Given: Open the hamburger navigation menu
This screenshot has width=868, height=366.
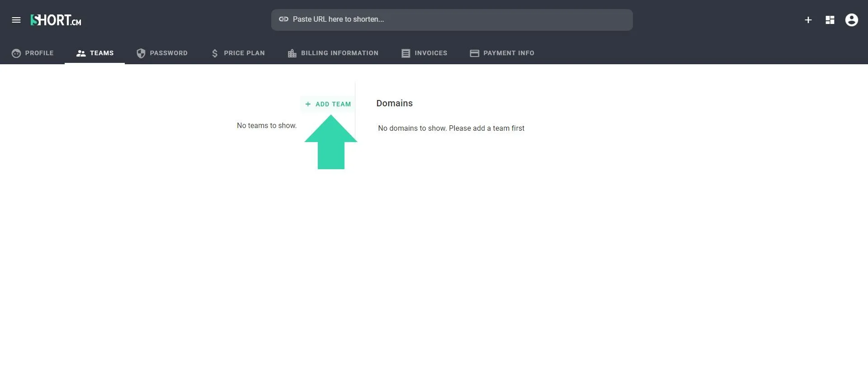Looking at the screenshot, I should pyautogui.click(x=16, y=20).
